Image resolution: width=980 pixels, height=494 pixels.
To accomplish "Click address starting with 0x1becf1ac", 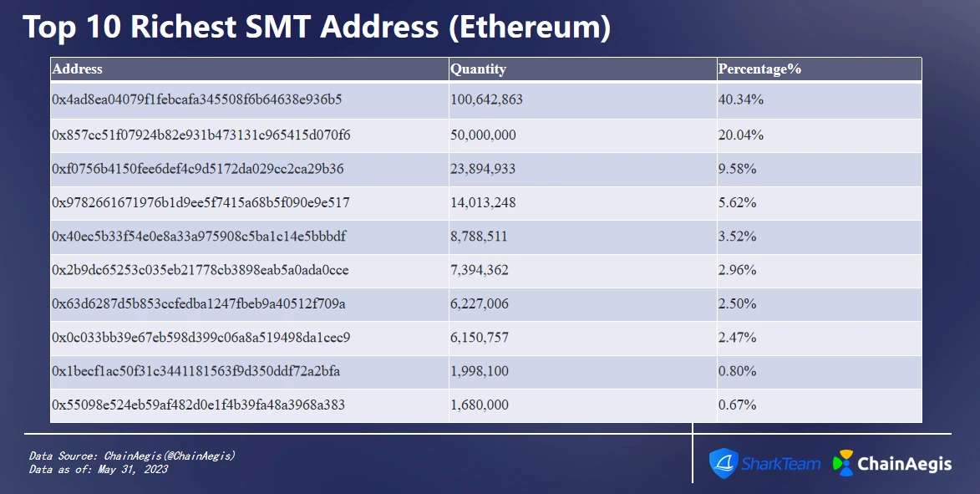I will click(x=195, y=371).
